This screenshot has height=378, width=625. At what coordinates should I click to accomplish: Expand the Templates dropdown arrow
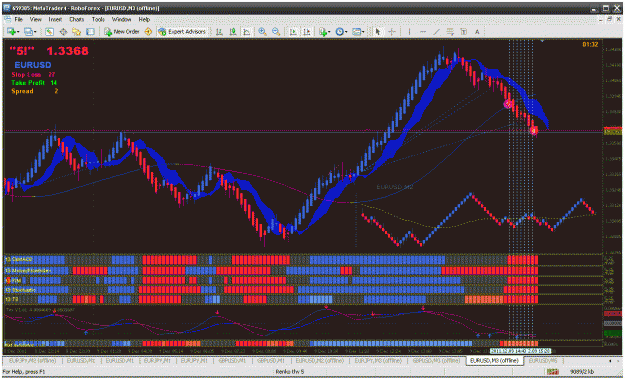click(363, 32)
